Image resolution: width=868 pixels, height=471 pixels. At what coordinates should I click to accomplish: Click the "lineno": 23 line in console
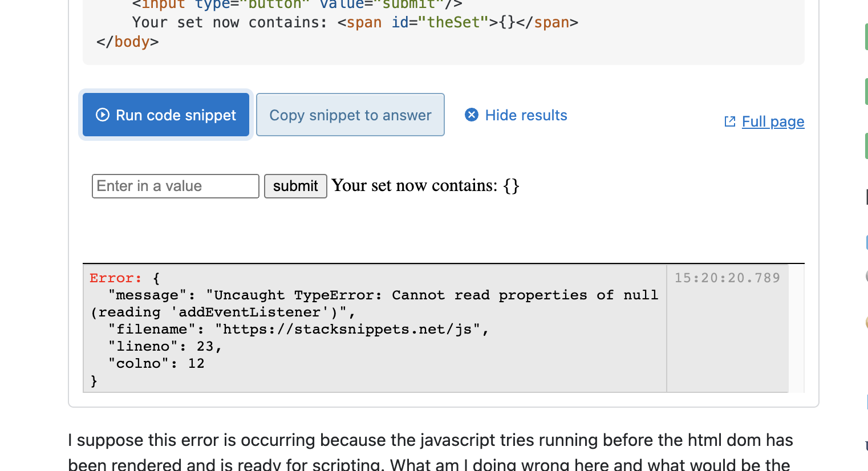(165, 347)
